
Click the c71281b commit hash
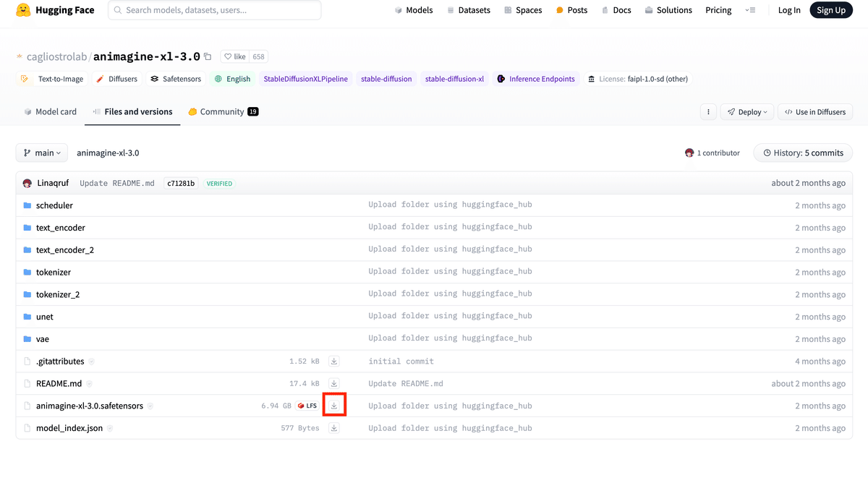tap(181, 184)
